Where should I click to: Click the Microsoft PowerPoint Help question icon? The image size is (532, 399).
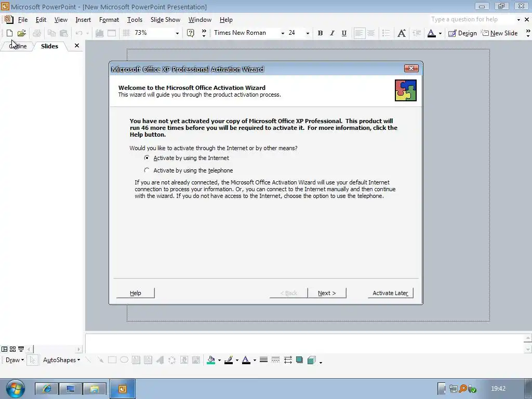191,33
